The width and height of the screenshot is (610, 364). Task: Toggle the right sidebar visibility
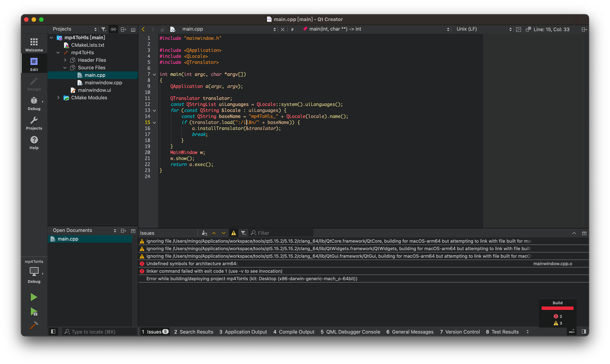coord(584,332)
